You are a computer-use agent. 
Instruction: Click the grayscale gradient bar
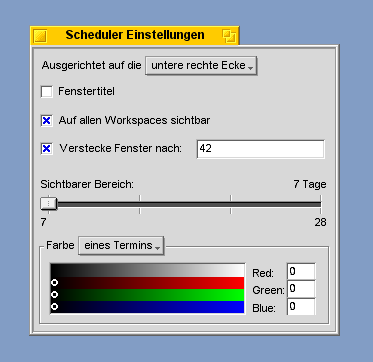(x=147, y=270)
